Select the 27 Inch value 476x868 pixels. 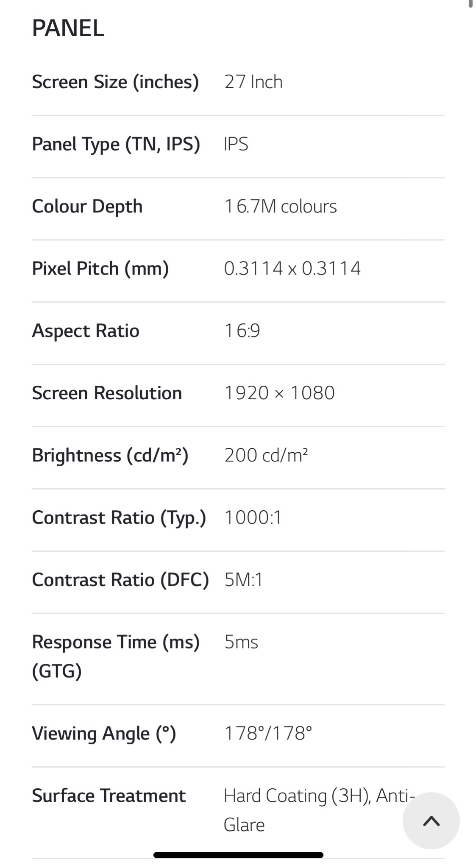pyautogui.click(x=253, y=82)
